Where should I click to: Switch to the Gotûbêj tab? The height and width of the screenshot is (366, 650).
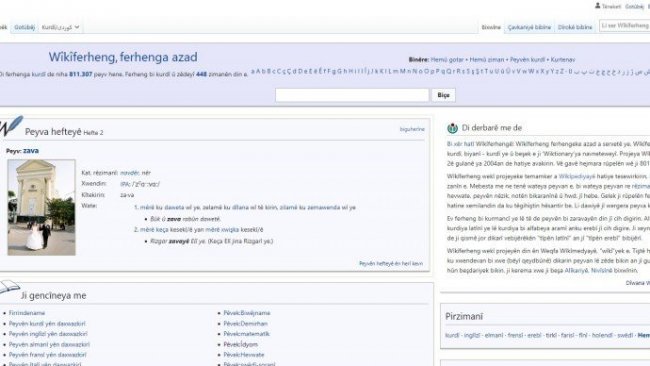pyautogui.click(x=24, y=27)
